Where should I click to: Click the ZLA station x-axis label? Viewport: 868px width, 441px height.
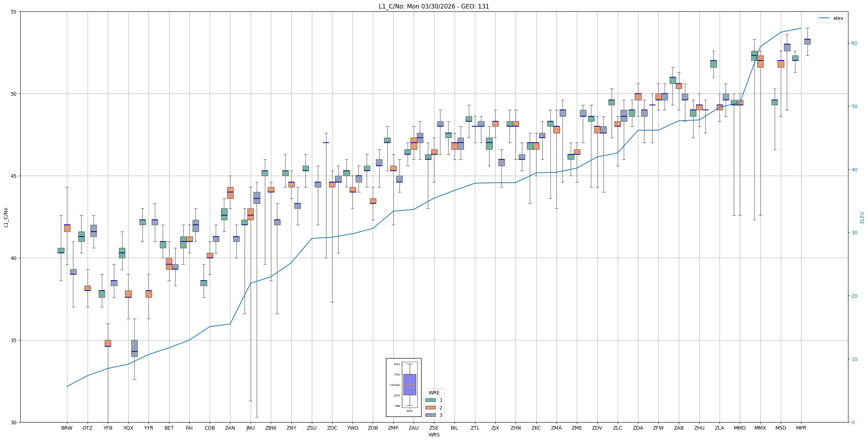(720, 428)
